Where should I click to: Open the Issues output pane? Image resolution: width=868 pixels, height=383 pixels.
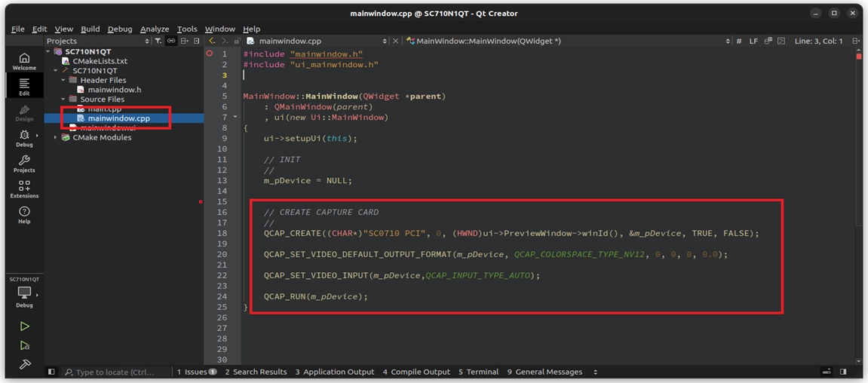click(x=196, y=372)
